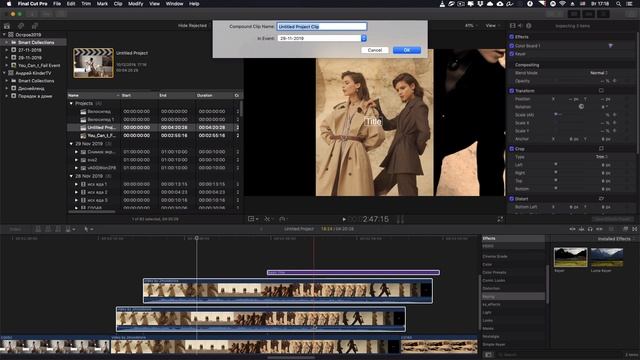Viewport: 640px width, 360px height.
Task: Expand the You_Can_t_Fail Event
Action: [x=7, y=65]
